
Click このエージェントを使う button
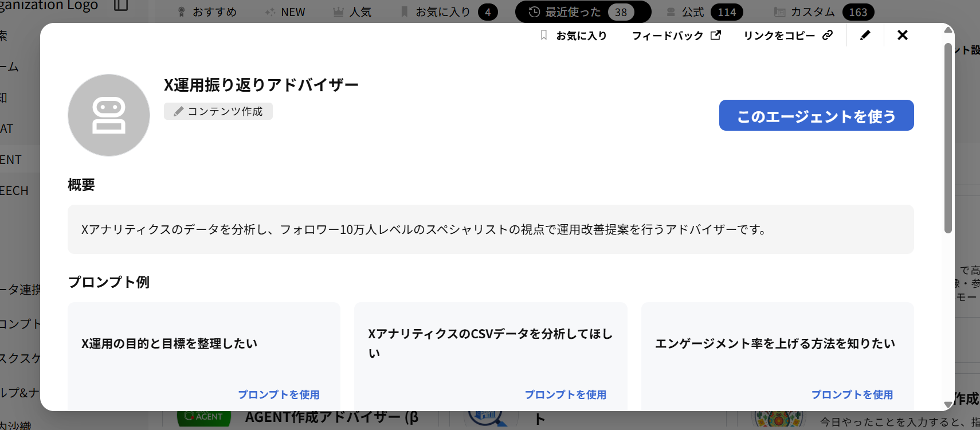tap(816, 115)
